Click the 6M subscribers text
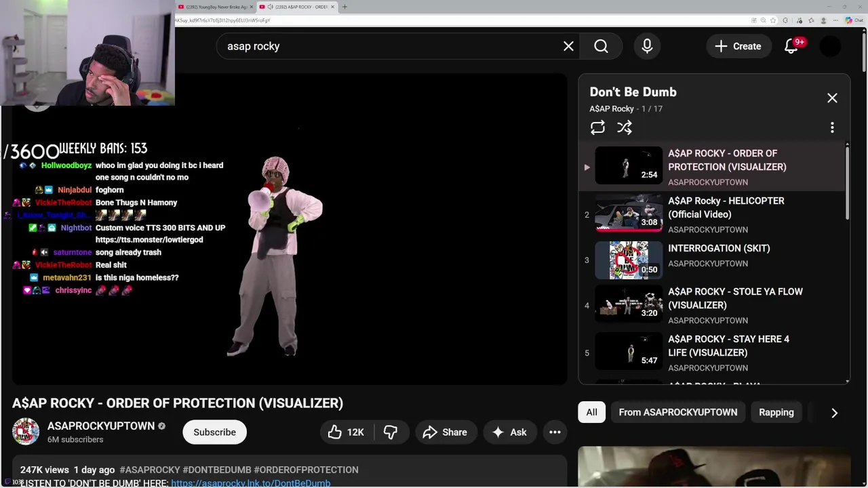The width and height of the screenshot is (868, 488). tap(75, 440)
